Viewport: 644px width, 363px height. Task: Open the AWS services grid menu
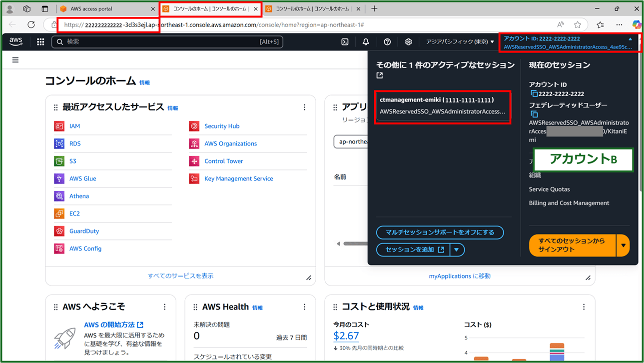click(40, 42)
